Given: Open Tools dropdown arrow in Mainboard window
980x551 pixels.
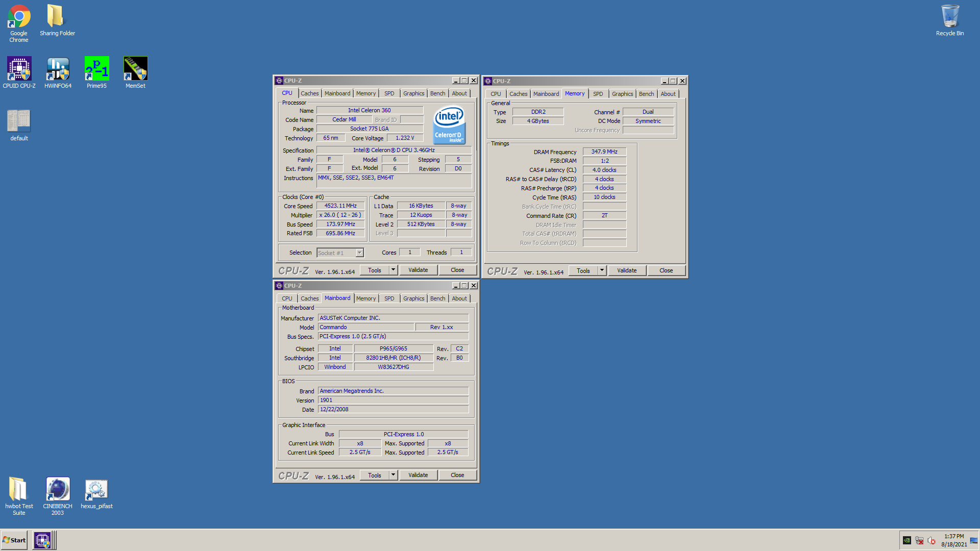Looking at the screenshot, I should [393, 475].
